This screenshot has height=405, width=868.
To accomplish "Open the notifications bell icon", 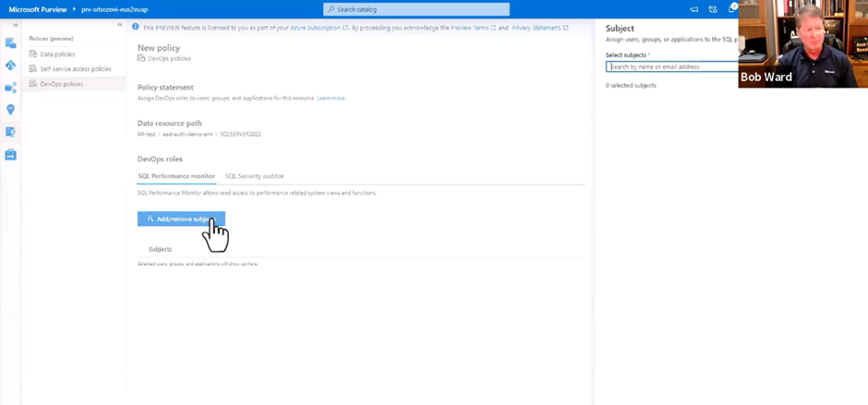I will point(732,9).
